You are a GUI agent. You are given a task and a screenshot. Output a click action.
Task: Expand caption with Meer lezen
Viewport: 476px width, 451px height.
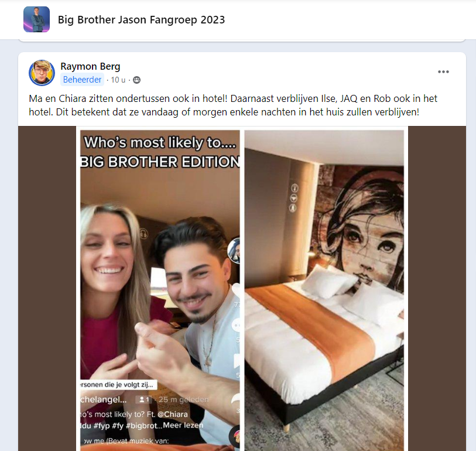pos(183,425)
